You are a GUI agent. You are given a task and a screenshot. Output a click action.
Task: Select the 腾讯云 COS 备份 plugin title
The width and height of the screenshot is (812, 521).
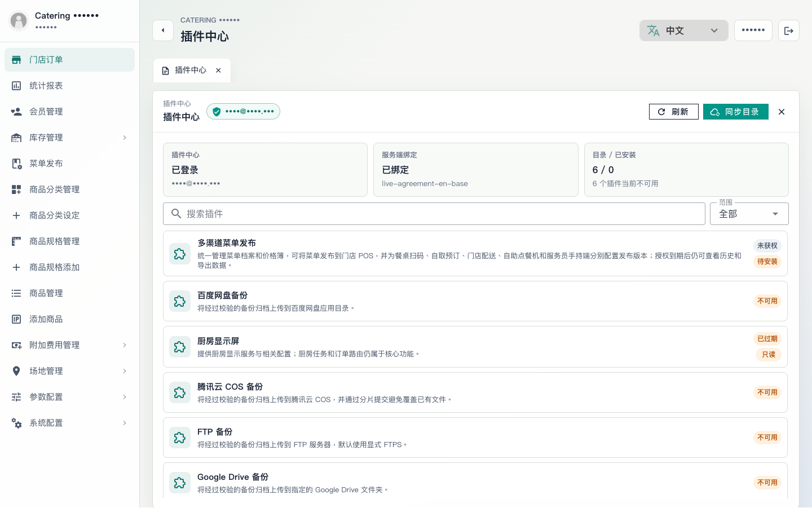(x=230, y=387)
